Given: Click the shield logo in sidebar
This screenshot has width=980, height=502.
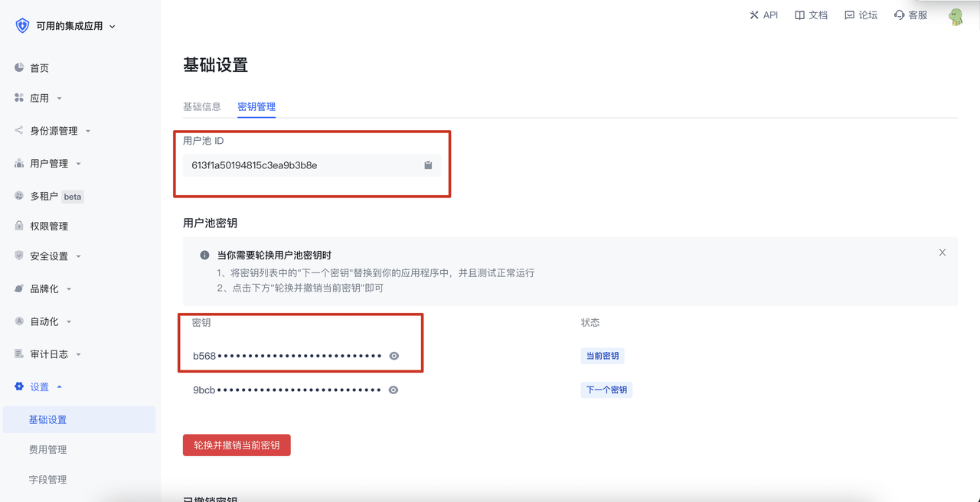Looking at the screenshot, I should [22, 26].
